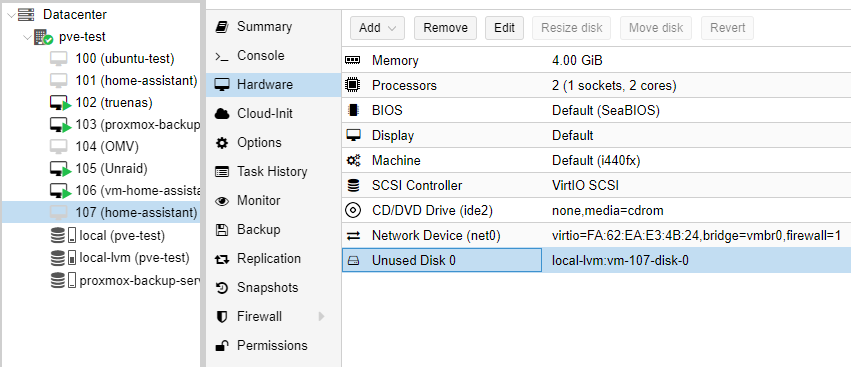Image resolution: width=851 pixels, height=367 pixels.
Task: Click the Firewall shield icon
Action: click(222, 317)
